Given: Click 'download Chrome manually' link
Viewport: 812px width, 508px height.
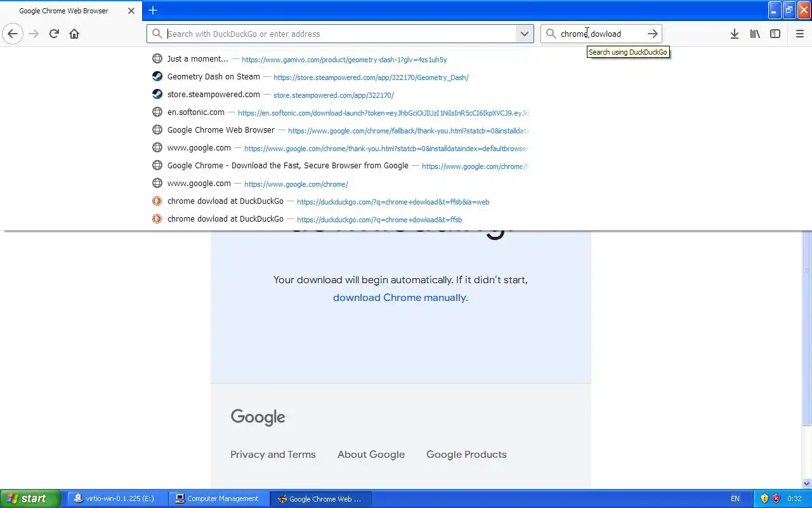Looking at the screenshot, I should (400, 298).
